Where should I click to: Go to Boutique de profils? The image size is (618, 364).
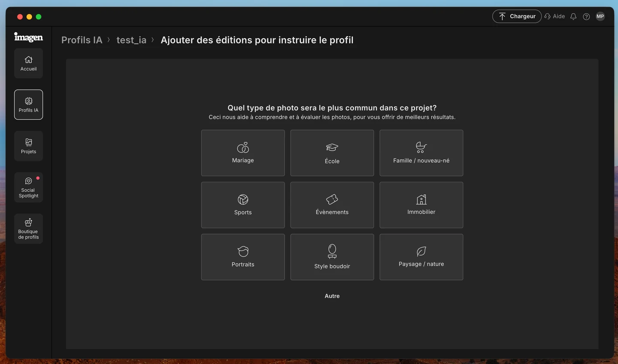[28, 229]
